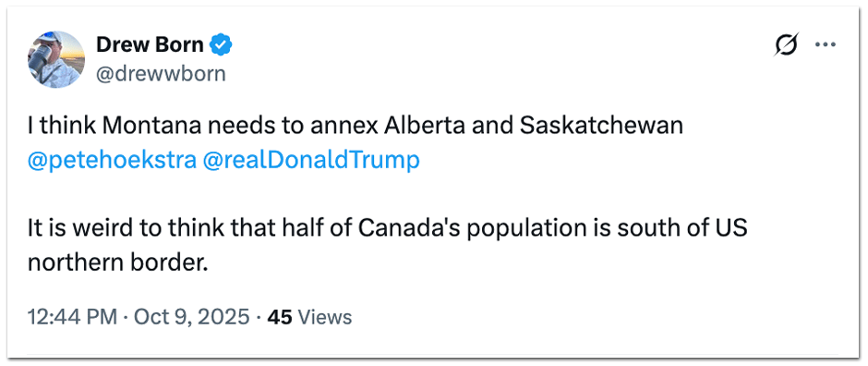The height and width of the screenshot is (366, 868).
Task: Click the words 'northern border.'
Action: pos(117,262)
